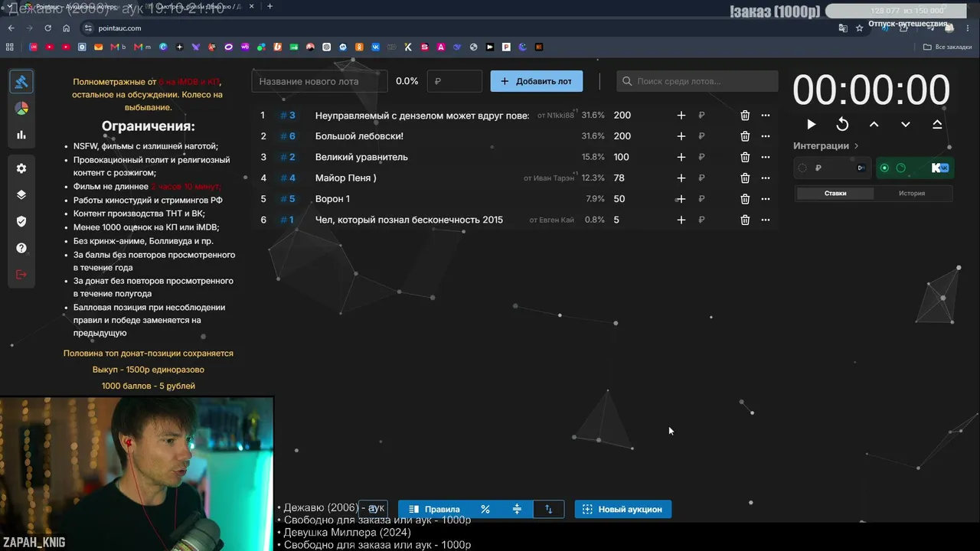Open the layers icon in the sidebar
The height and width of the screenshot is (551, 980).
pyautogui.click(x=21, y=194)
